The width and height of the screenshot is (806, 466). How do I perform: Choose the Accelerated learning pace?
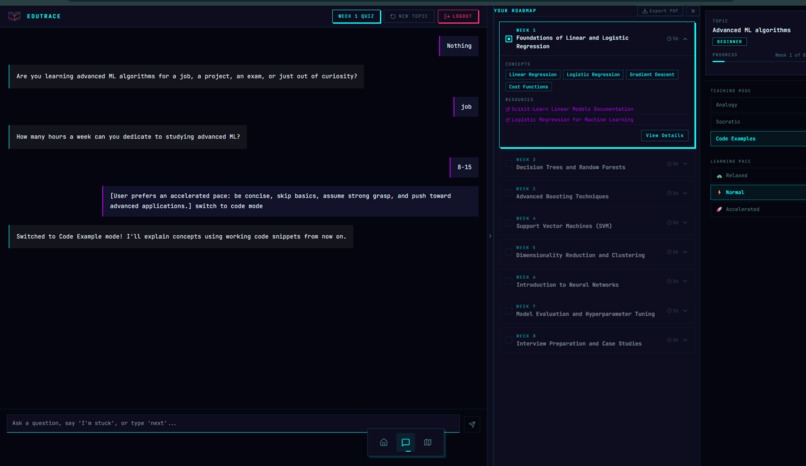pos(758,209)
